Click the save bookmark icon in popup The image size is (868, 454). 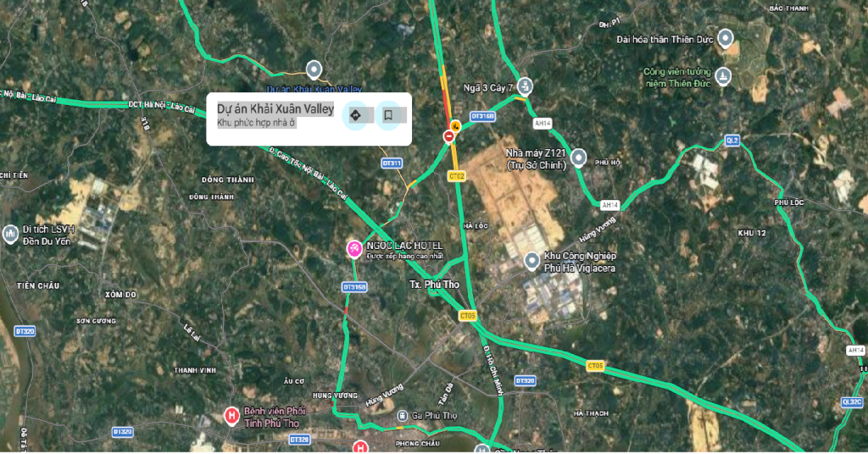388,115
